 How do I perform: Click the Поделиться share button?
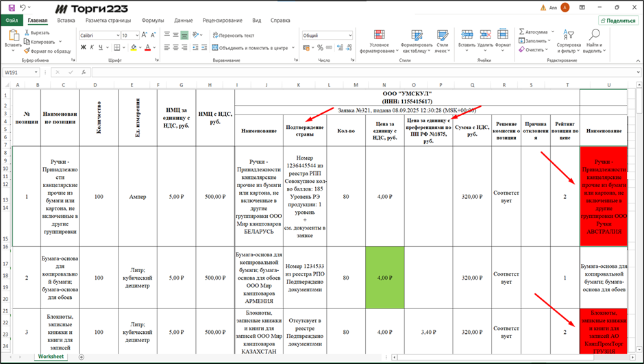(617, 21)
